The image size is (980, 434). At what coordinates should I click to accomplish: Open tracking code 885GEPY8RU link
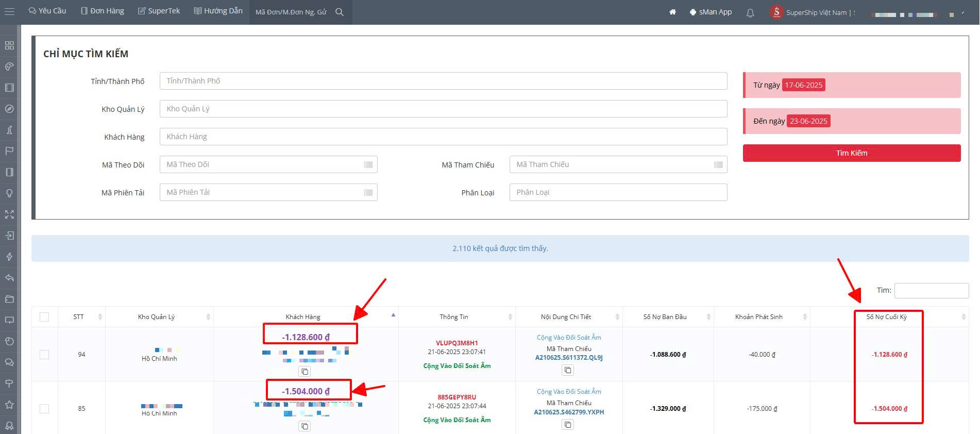(x=457, y=397)
